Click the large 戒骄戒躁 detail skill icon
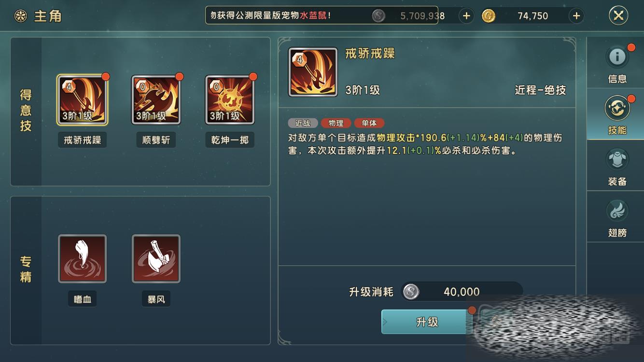 click(x=313, y=72)
